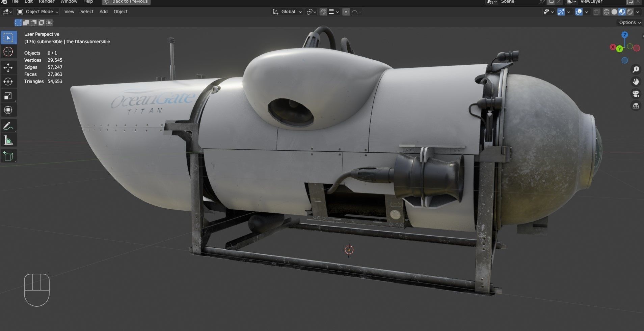Activate the Annotate tool
This screenshot has height=331, width=644.
[x=8, y=126]
